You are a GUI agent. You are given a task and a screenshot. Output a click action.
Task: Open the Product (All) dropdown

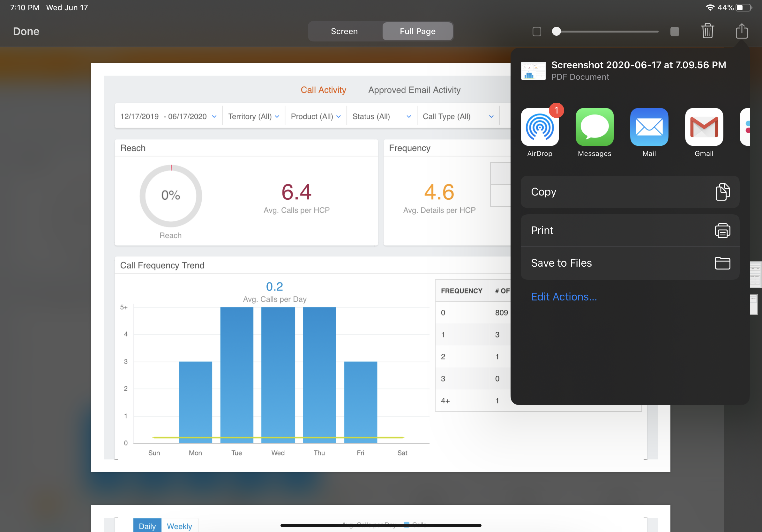click(x=315, y=116)
